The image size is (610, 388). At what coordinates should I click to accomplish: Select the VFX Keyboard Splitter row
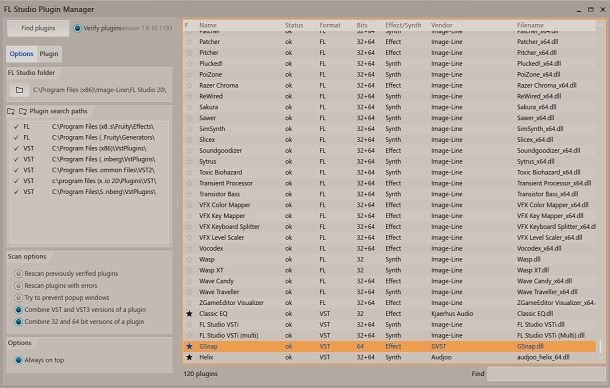point(390,226)
